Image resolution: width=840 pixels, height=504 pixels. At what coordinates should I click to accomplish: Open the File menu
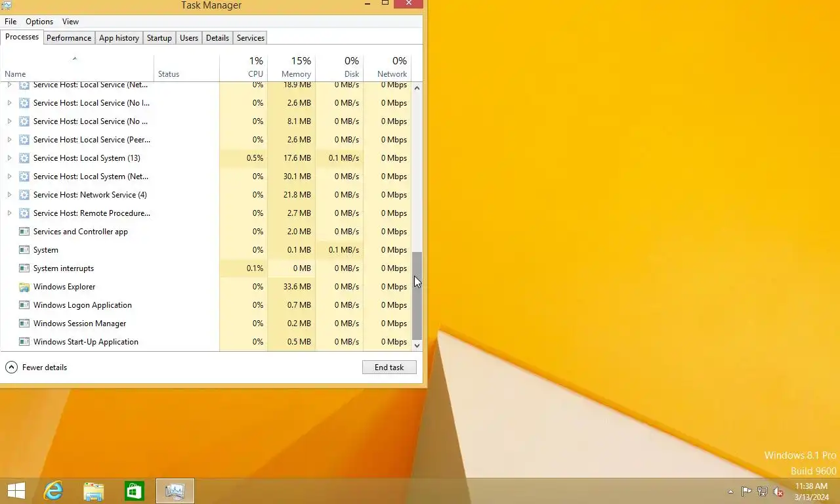tap(10, 22)
